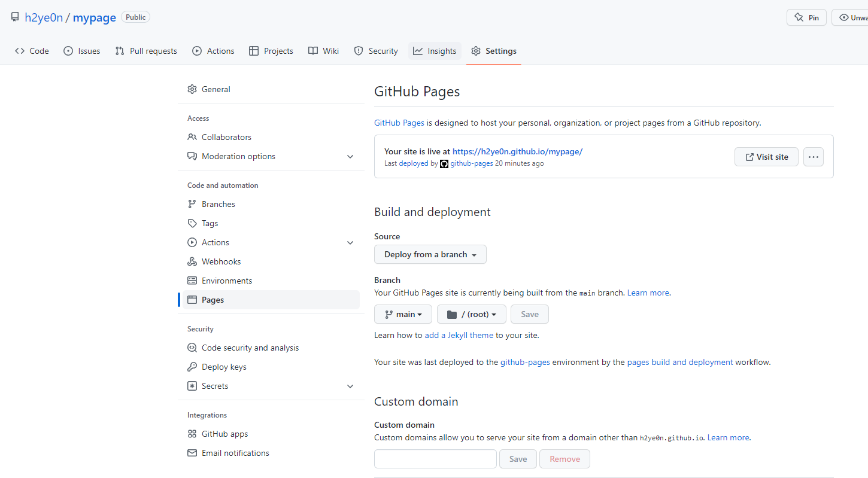Click the Pages browser icon in sidebar

192,300
